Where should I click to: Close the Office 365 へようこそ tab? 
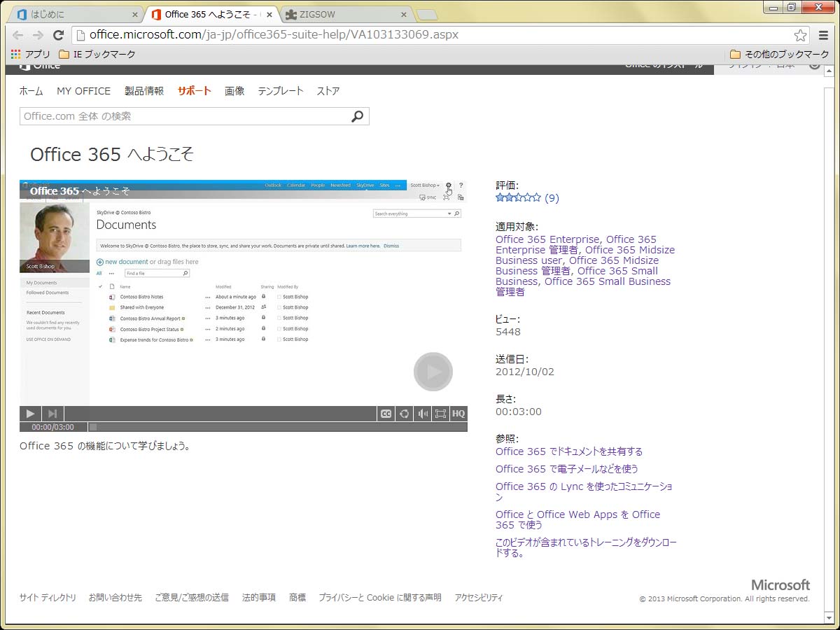point(269,15)
